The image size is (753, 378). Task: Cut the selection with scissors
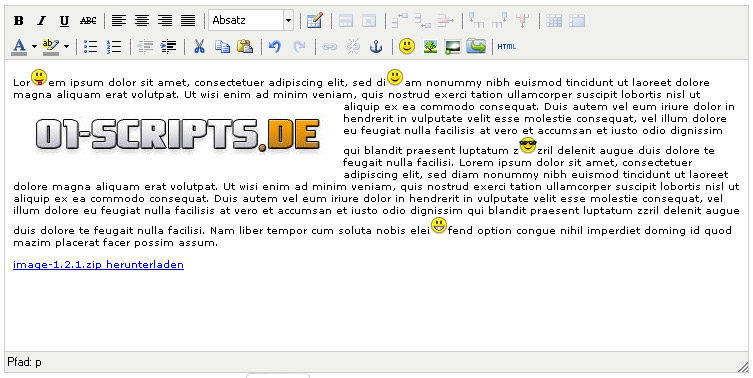tap(199, 47)
